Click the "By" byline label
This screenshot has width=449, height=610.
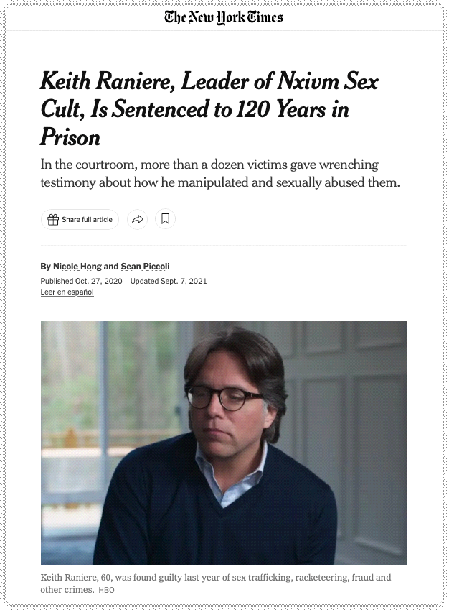pyautogui.click(x=46, y=266)
